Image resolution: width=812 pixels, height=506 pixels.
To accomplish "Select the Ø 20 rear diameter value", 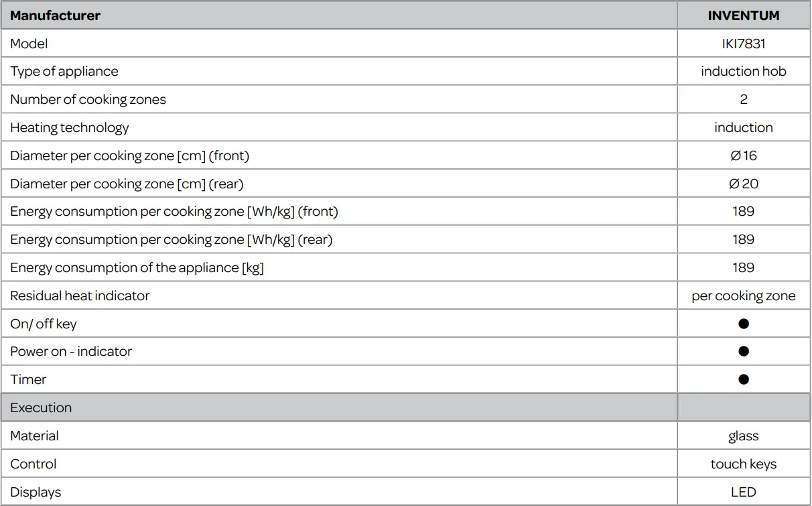I will pos(743,184).
